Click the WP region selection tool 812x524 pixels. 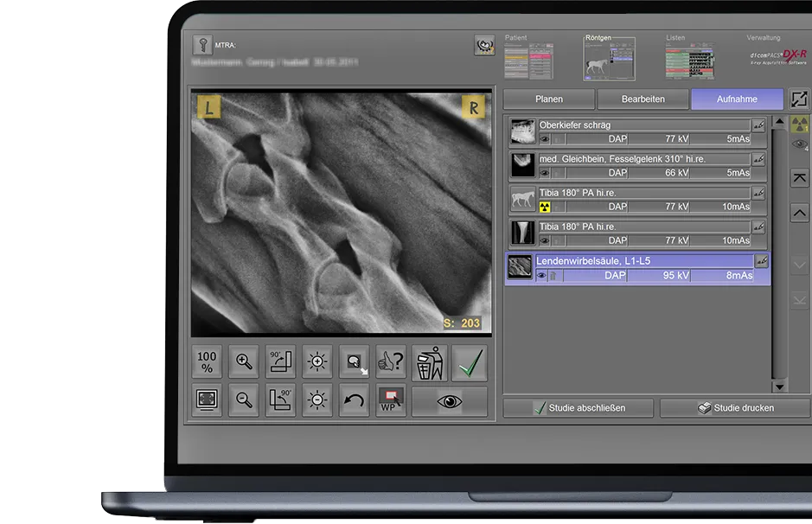[391, 401]
